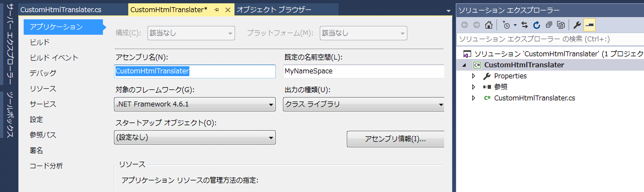Switch to the オブジェクト ブラウザー tab
This screenshot has height=192, width=644.
274,10
